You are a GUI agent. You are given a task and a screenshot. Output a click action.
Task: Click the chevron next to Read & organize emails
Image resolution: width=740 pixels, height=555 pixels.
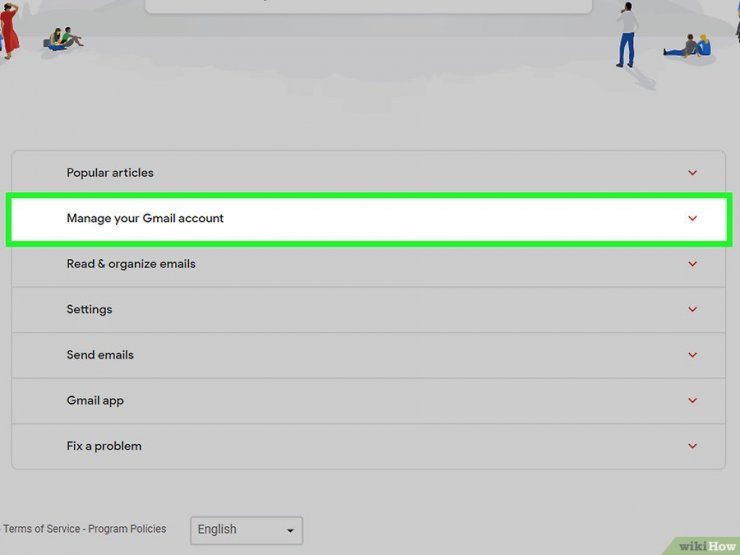pyautogui.click(x=692, y=264)
